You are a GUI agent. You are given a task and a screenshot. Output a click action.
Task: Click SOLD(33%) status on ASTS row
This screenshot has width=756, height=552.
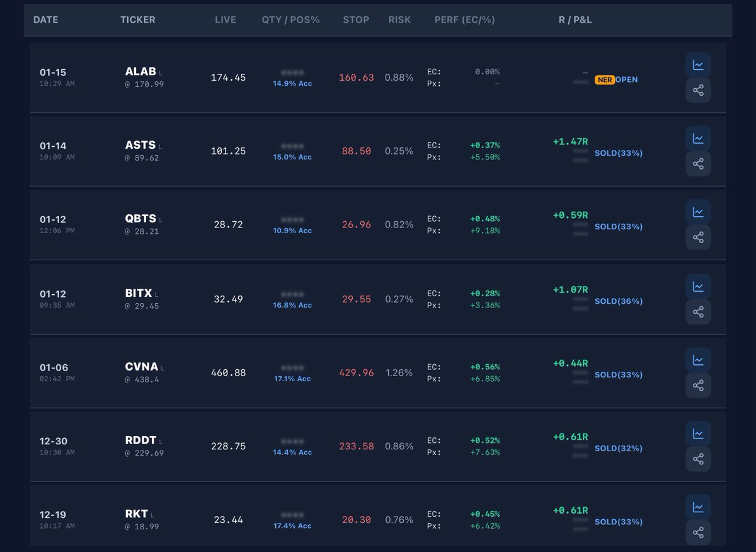point(619,153)
